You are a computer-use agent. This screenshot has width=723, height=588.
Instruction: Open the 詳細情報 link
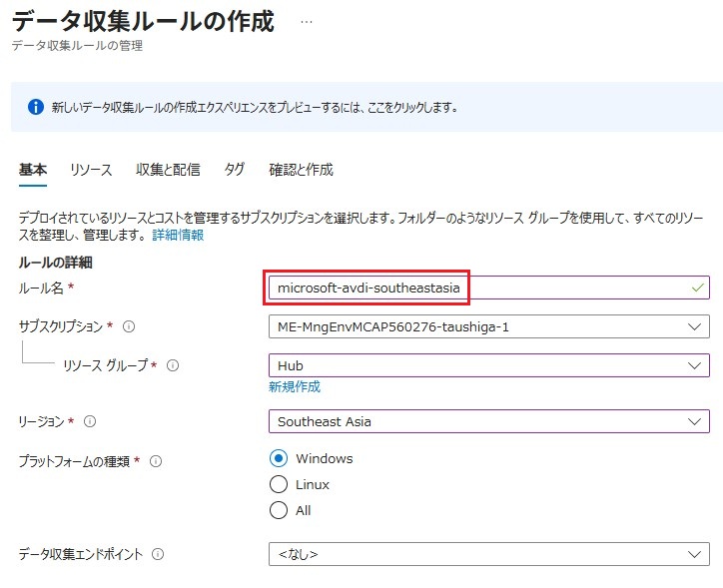click(178, 235)
